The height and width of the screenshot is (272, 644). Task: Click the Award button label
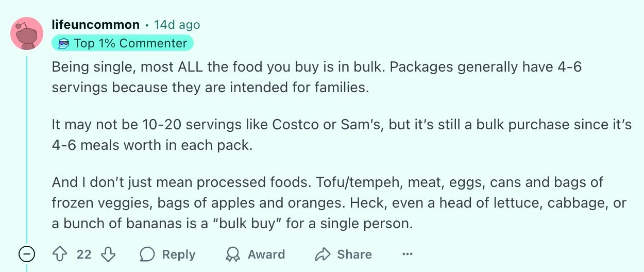(266, 254)
